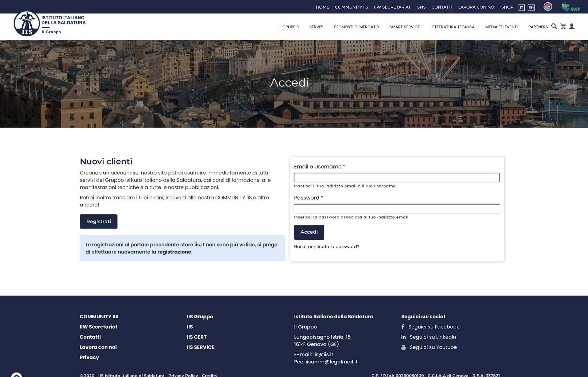Open Privacy footer link
The image size is (588, 377).
(x=89, y=357)
